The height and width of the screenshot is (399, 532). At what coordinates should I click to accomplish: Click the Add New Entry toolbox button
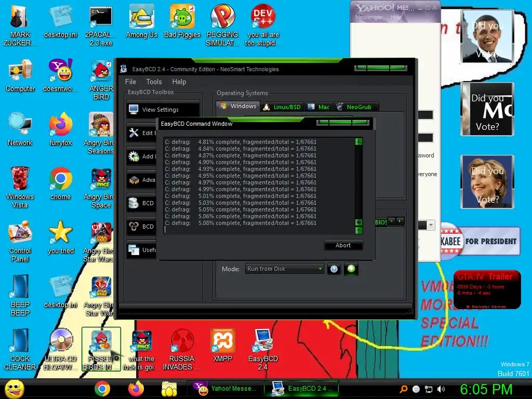click(x=141, y=156)
